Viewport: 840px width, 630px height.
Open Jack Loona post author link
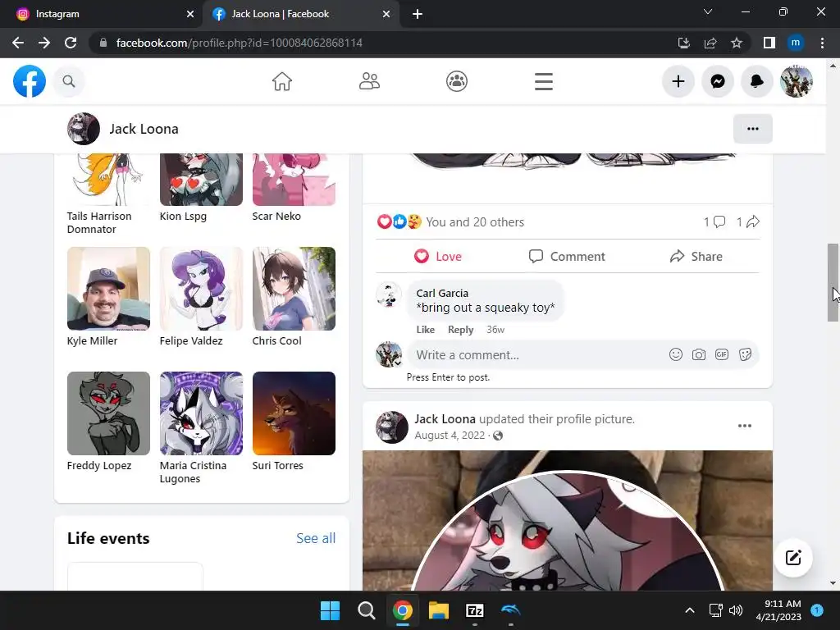[445, 419]
